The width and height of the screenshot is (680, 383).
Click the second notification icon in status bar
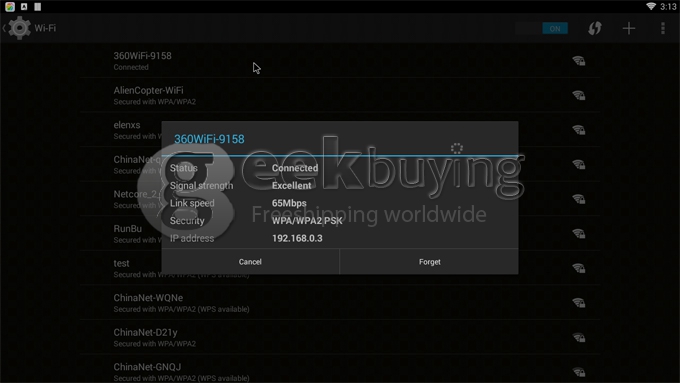(24, 7)
